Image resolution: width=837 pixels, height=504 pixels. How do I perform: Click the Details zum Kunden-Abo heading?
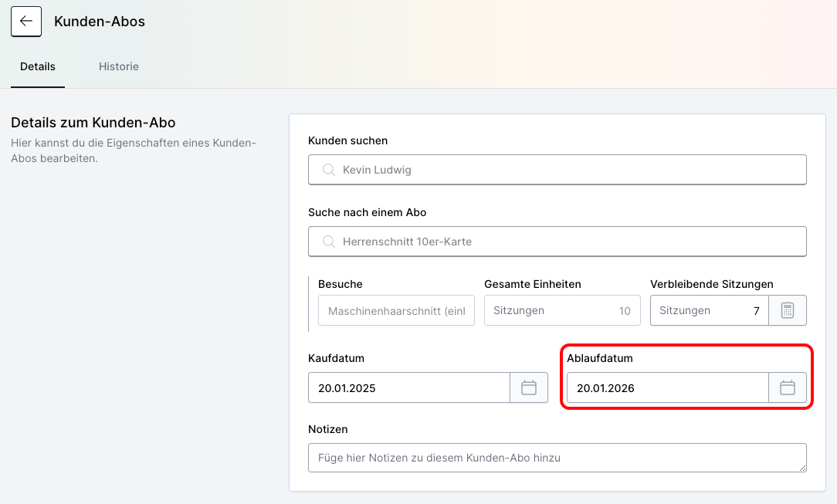coord(93,123)
